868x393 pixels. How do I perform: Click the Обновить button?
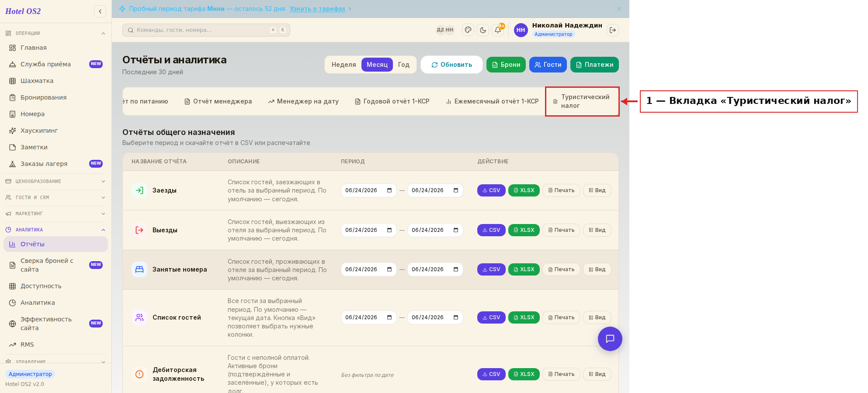[451, 65]
